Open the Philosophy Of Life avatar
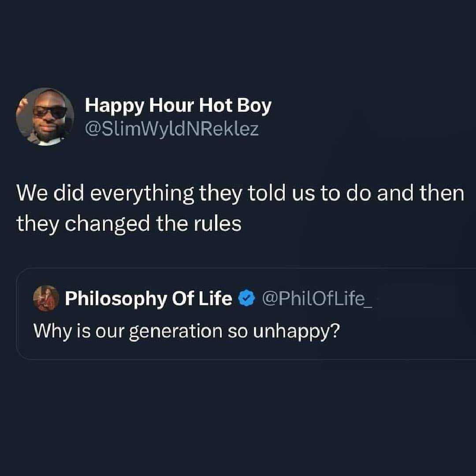476x476 pixels. (x=46, y=298)
